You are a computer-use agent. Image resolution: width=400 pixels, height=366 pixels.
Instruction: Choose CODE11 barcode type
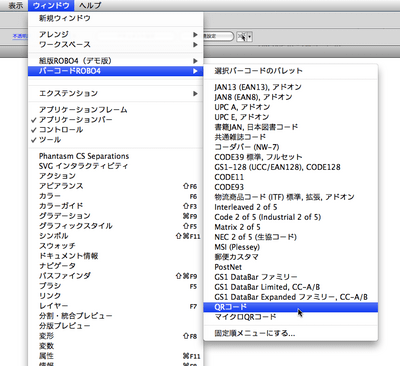(291, 177)
